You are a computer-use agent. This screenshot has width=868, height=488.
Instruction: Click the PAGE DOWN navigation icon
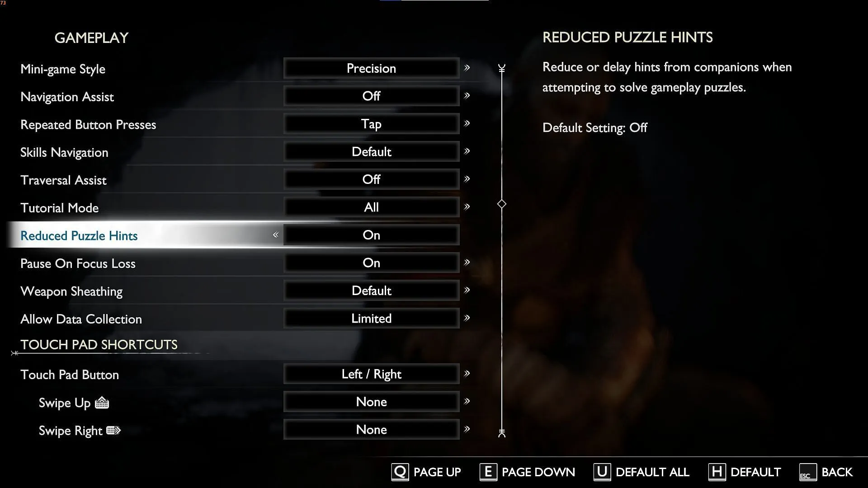click(488, 472)
